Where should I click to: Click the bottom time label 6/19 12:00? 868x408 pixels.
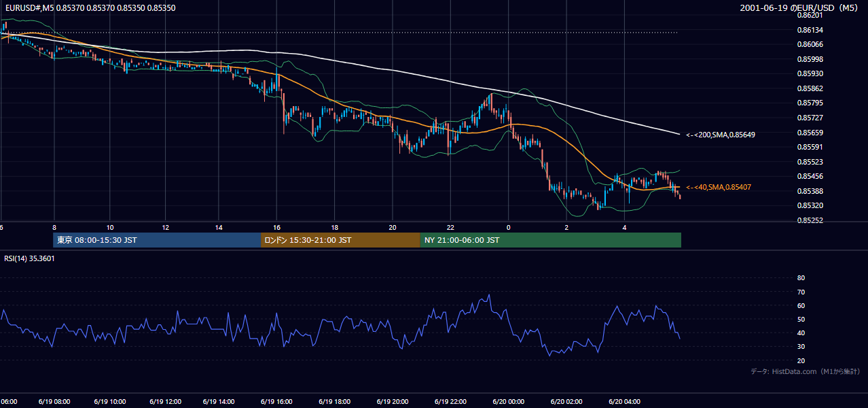point(166,401)
